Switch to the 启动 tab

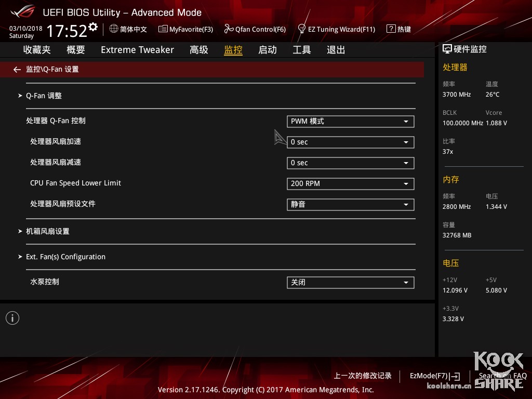[267, 49]
